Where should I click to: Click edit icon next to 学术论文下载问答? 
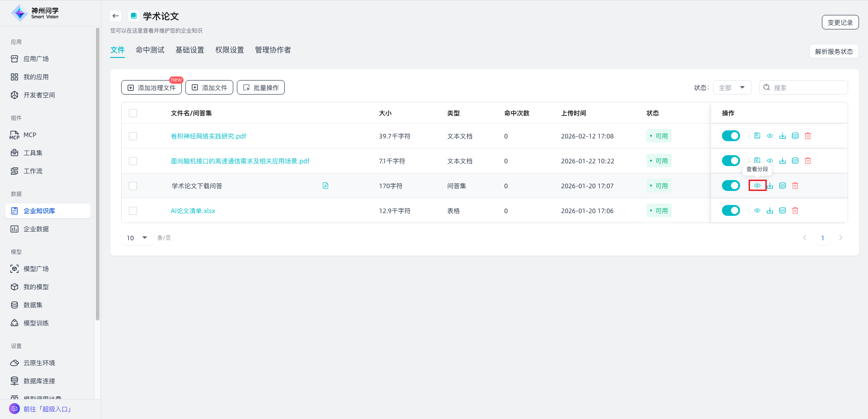325,186
